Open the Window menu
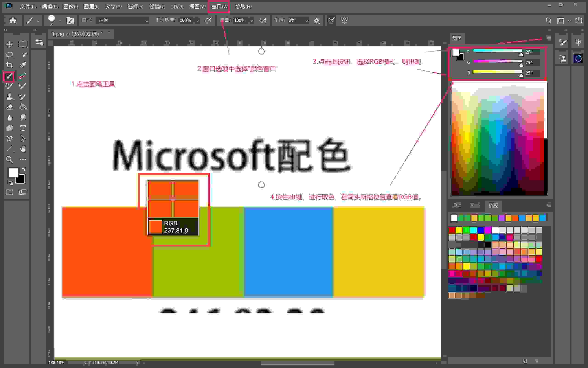Viewport: 588px width, 368px height. tap(219, 7)
